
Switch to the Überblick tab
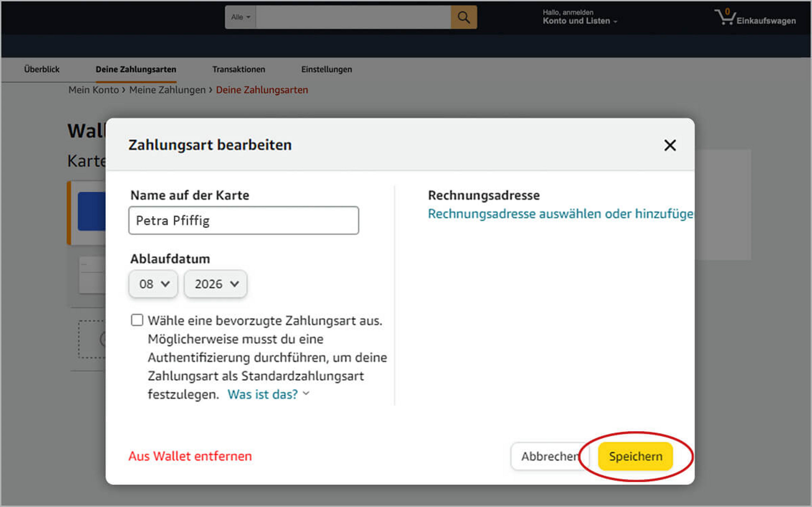click(42, 69)
